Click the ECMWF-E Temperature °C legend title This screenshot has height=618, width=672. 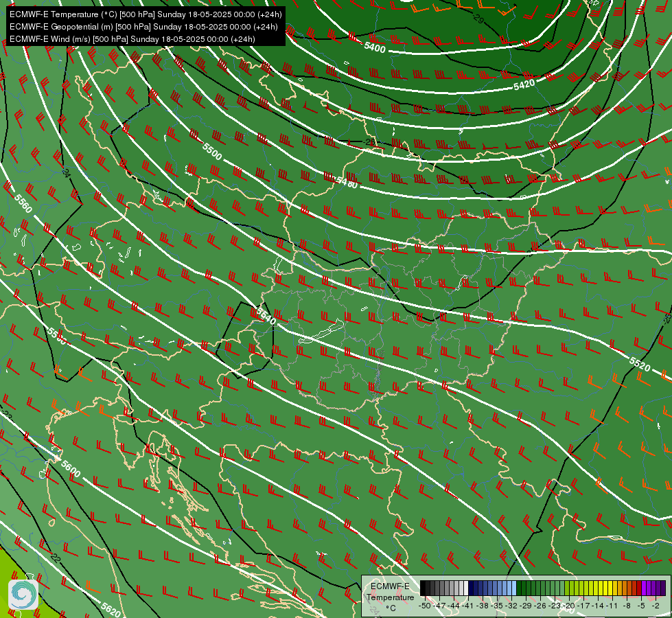point(390,597)
